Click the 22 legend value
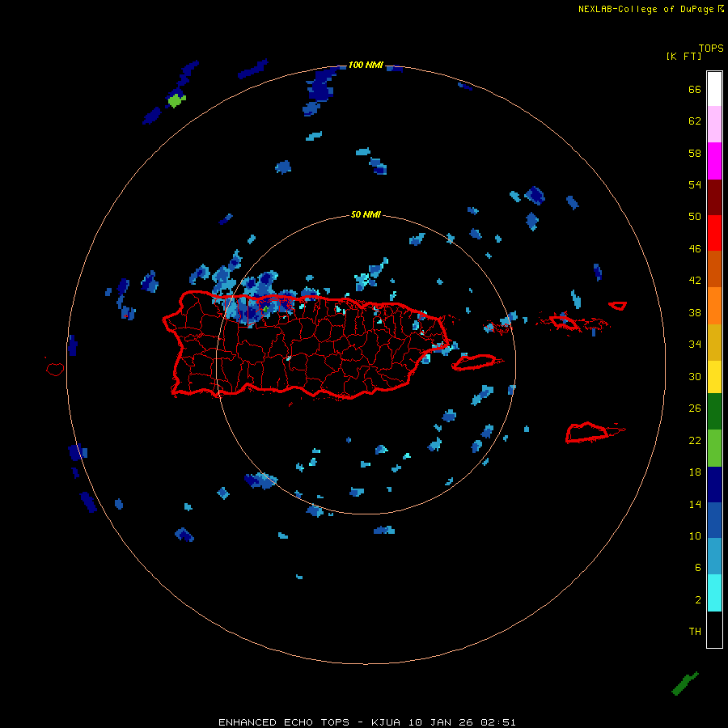The width and height of the screenshot is (728, 728). pyautogui.click(x=695, y=440)
